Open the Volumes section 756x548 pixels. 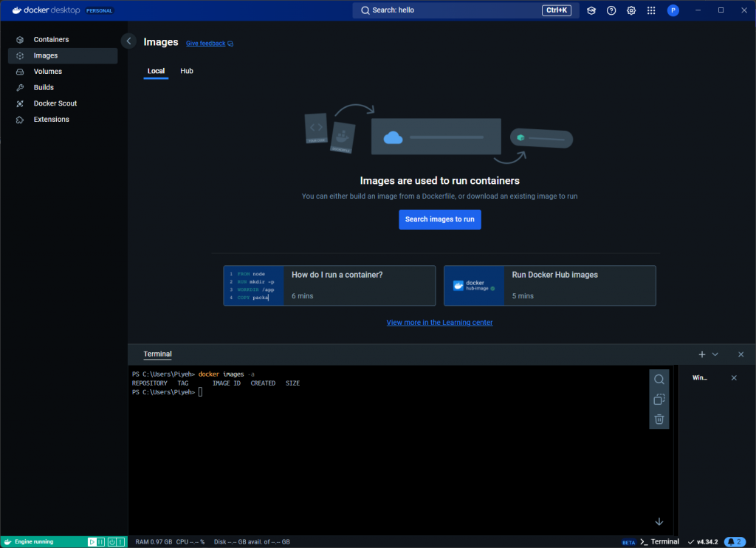(63, 72)
